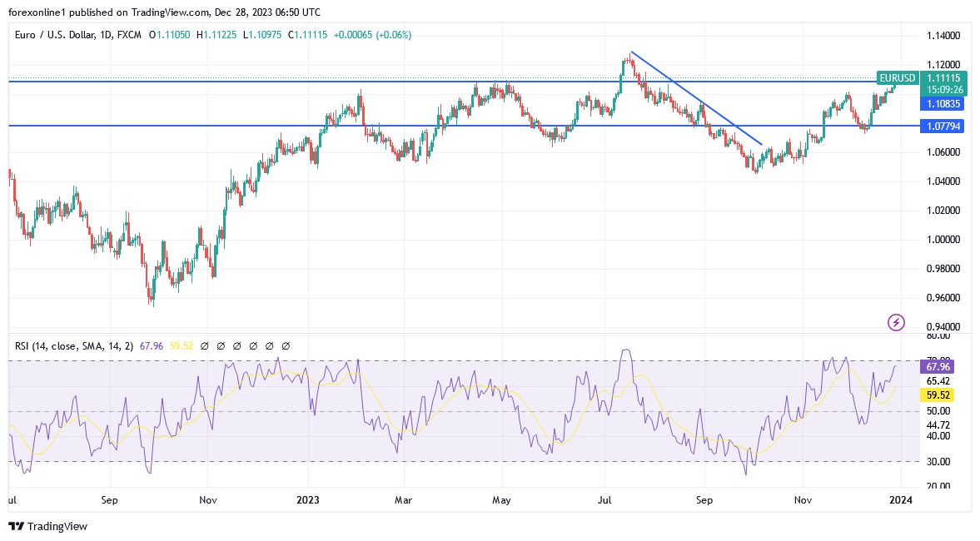Click the first circle icon beside the RSI label
This screenshot has width=980, height=541.
pyautogui.click(x=205, y=345)
